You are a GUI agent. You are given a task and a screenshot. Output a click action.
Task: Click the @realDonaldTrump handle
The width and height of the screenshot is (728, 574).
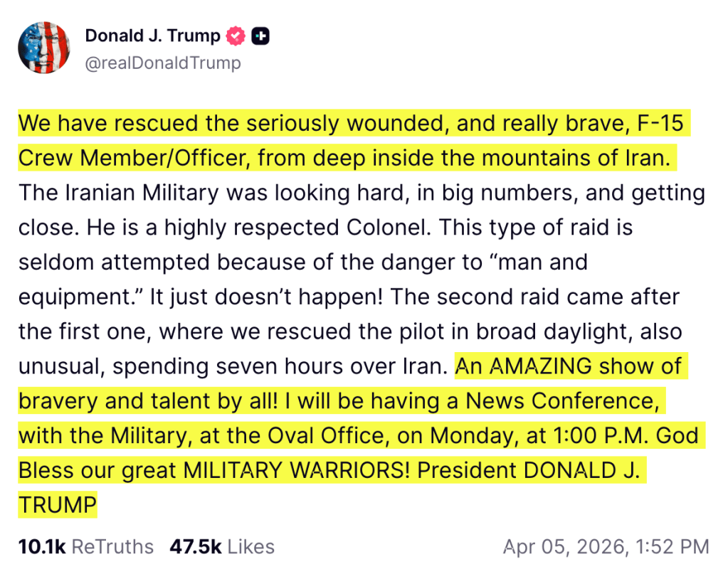[x=163, y=63]
